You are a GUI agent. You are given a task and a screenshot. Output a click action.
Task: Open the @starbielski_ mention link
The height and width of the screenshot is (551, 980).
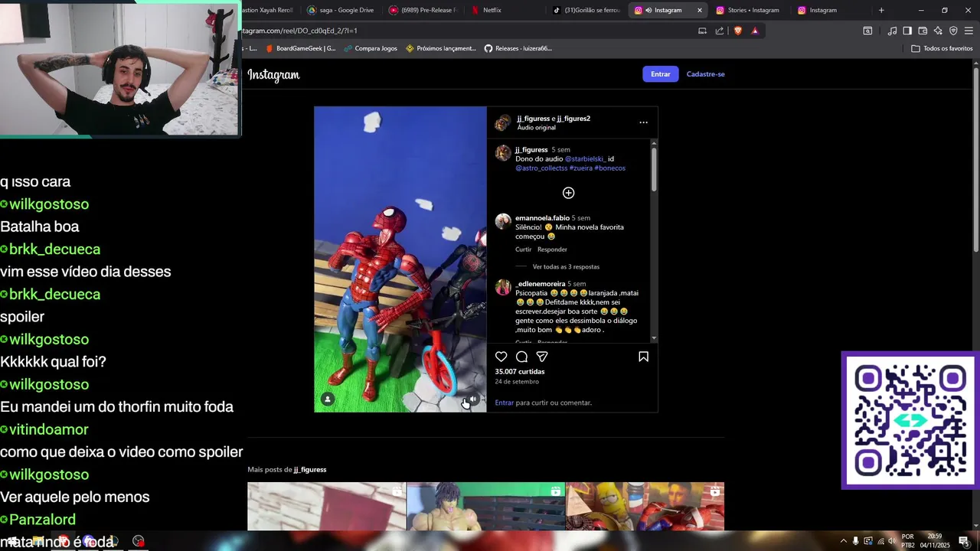pos(585,159)
